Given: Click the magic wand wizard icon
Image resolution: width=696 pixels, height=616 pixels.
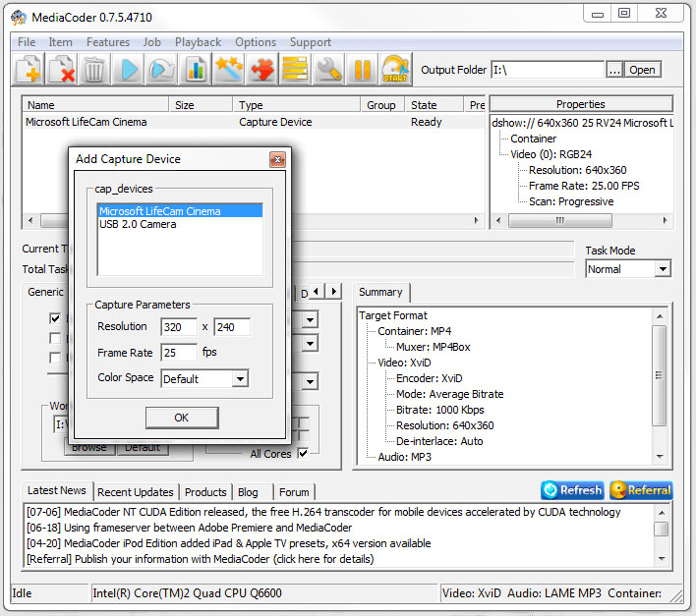Looking at the screenshot, I should point(229,70).
